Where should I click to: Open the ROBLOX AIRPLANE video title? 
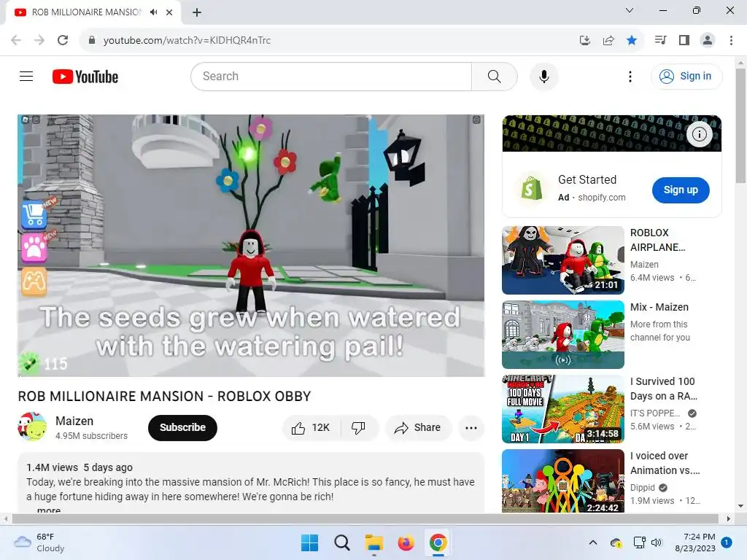(x=657, y=240)
